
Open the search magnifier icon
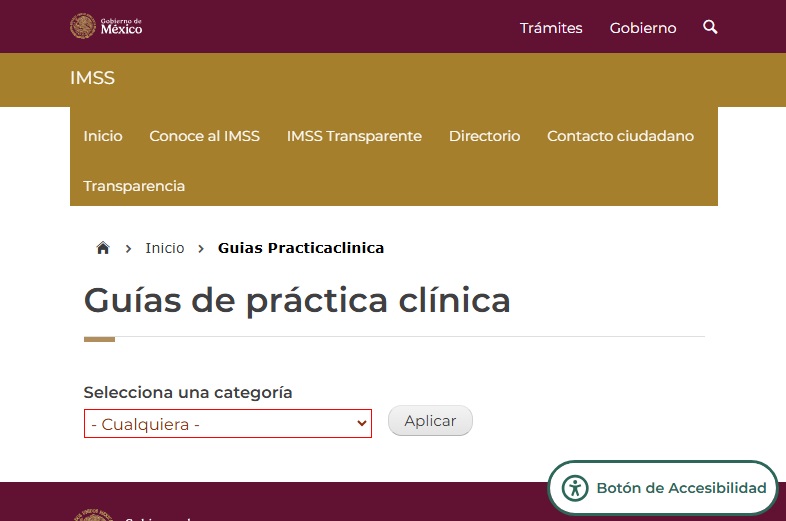(x=710, y=27)
